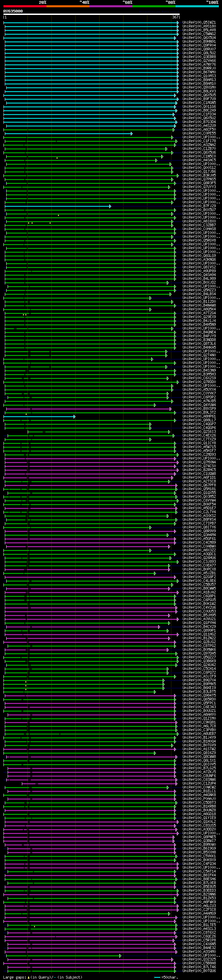Image resolution: width=222 pixels, height=980 pixels.
Task: Open hit UniRef100_B9HN91
Action: click(x=199, y=41)
